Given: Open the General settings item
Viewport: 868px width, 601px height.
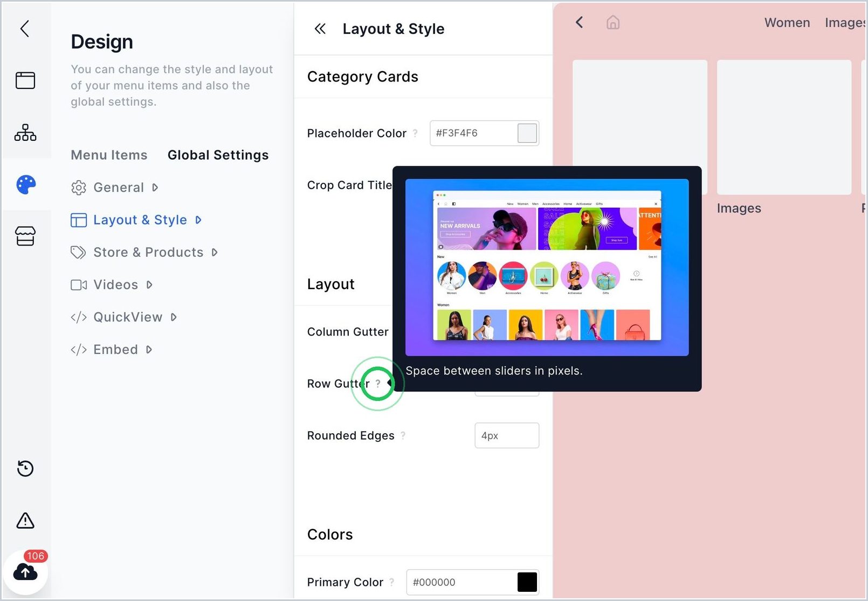Looking at the screenshot, I should pyautogui.click(x=119, y=188).
